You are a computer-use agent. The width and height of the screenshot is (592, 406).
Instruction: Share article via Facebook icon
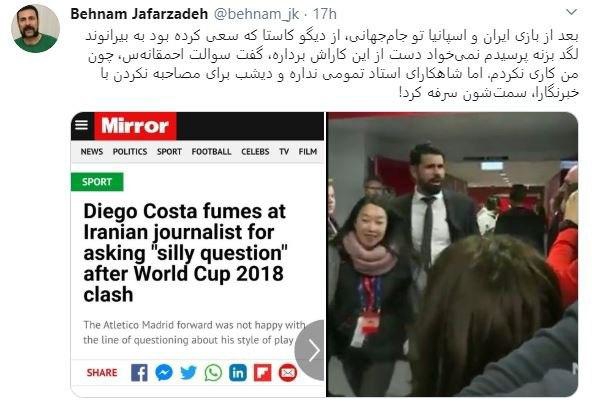(x=139, y=373)
